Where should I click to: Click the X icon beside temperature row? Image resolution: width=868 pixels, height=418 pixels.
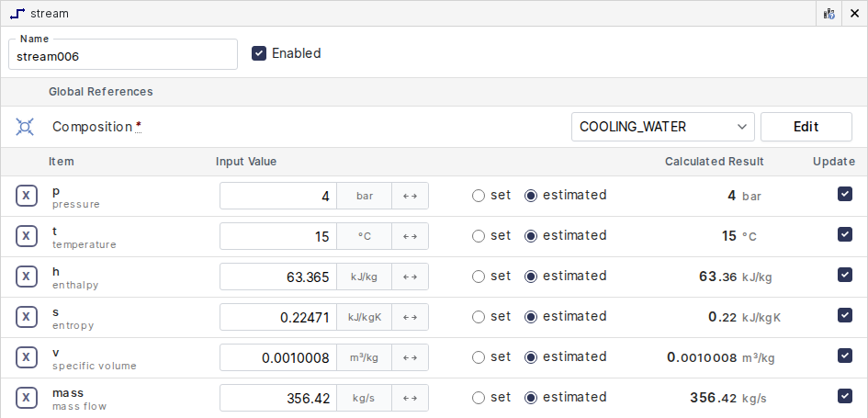(x=27, y=236)
